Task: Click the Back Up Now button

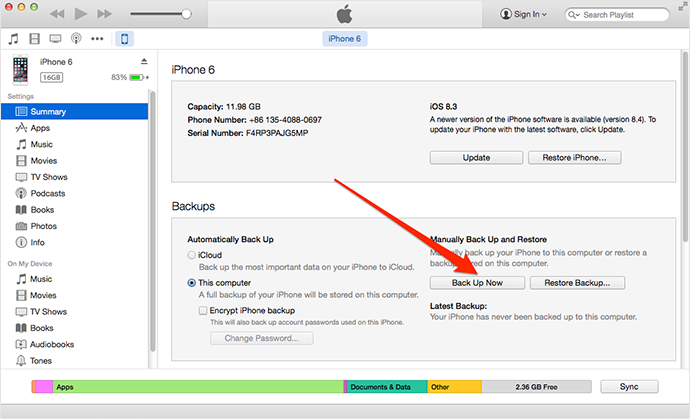Action: click(x=477, y=283)
